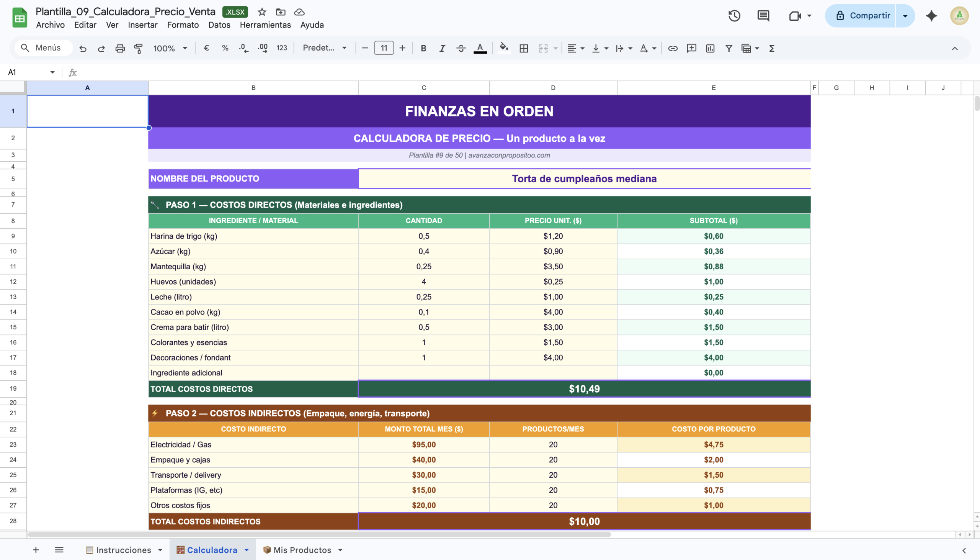The height and width of the screenshot is (560, 980).
Task: Open the cell name box dropdown
Action: pyautogui.click(x=52, y=72)
